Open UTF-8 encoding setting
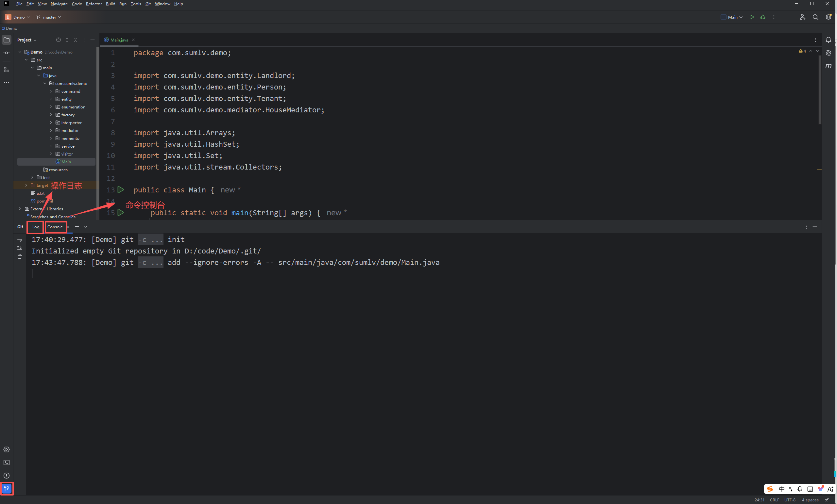 790,500
